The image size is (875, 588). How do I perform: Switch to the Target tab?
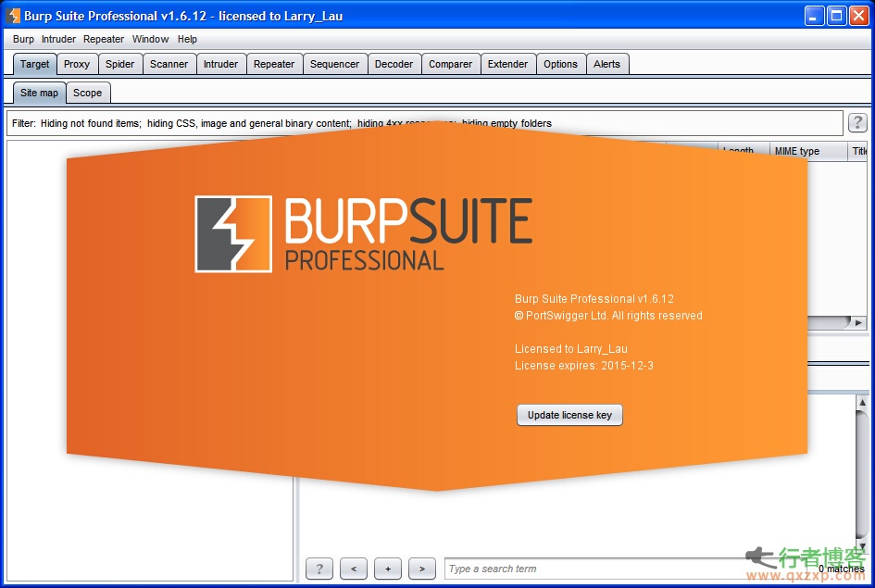[x=34, y=64]
